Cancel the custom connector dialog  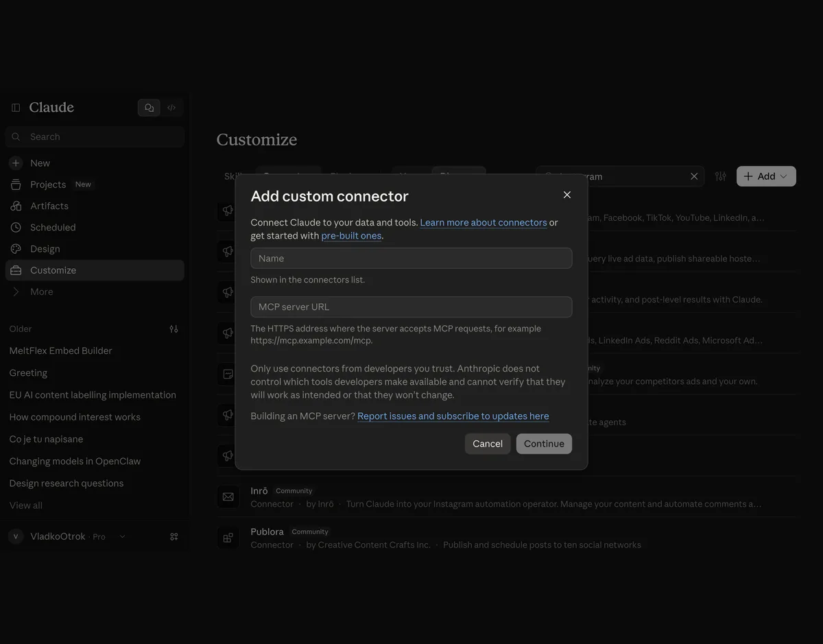(x=488, y=444)
